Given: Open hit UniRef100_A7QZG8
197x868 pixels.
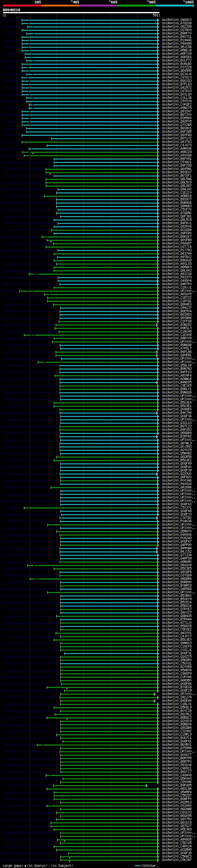Looking at the screenshot, I should pyautogui.click(x=177, y=23).
